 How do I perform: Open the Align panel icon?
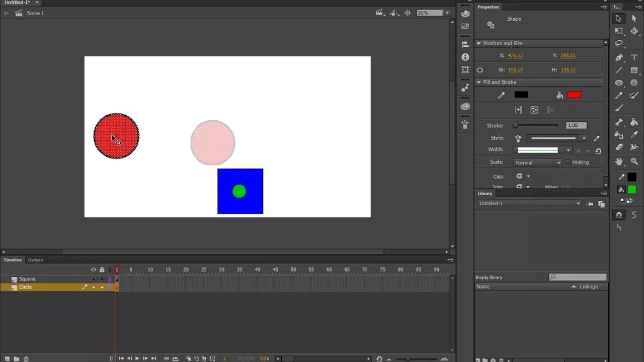click(x=465, y=44)
